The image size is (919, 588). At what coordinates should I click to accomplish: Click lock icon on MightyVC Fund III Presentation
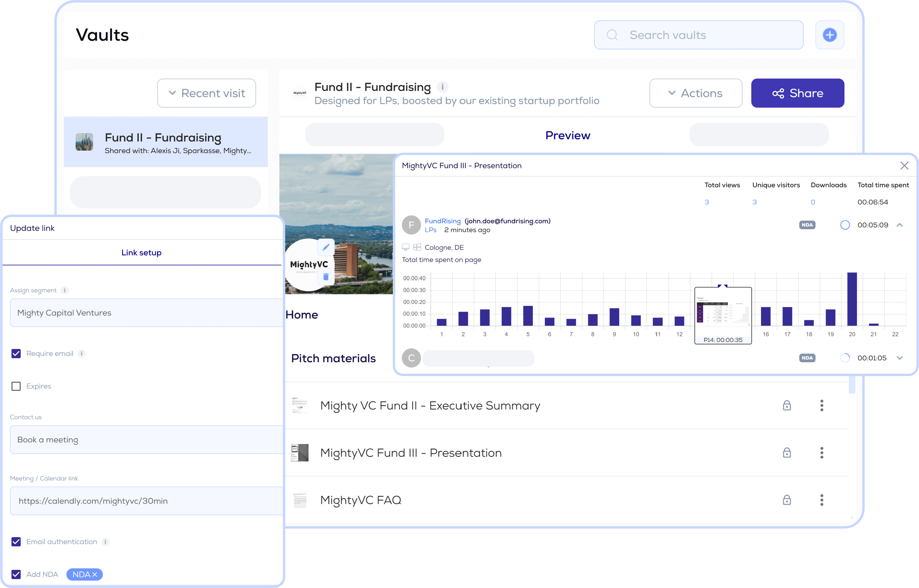pyautogui.click(x=786, y=453)
